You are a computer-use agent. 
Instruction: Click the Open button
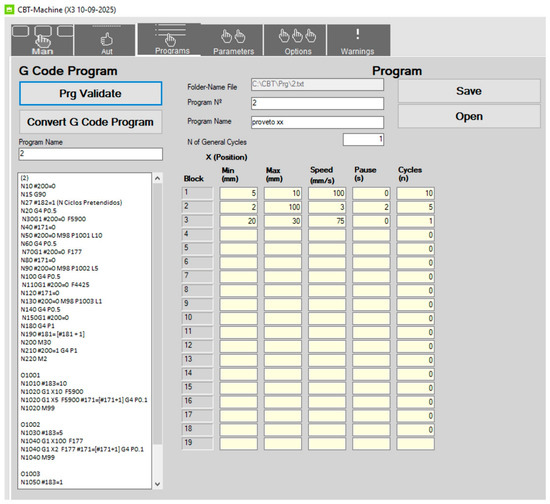coord(469,116)
